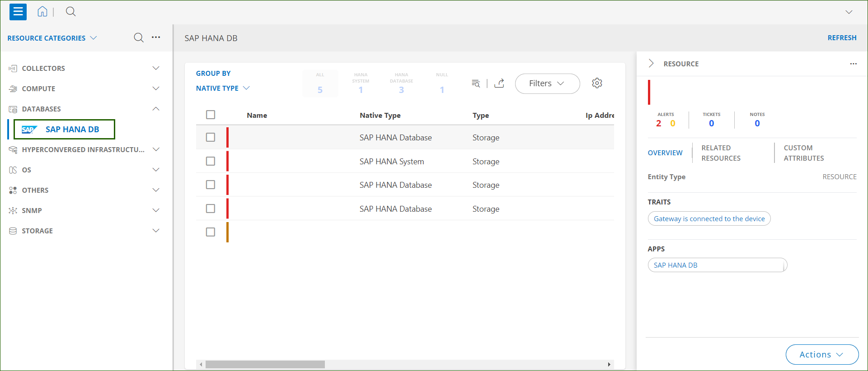Open the hamburger main menu

(18, 12)
